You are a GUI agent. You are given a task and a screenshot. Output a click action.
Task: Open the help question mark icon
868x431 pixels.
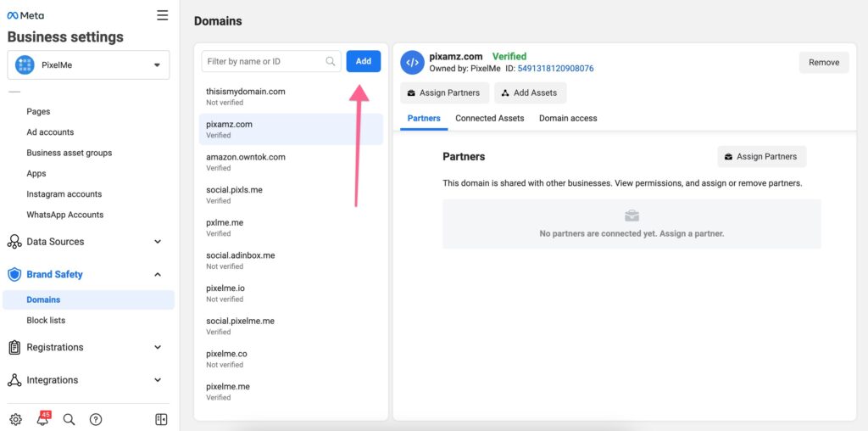(96, 419)
